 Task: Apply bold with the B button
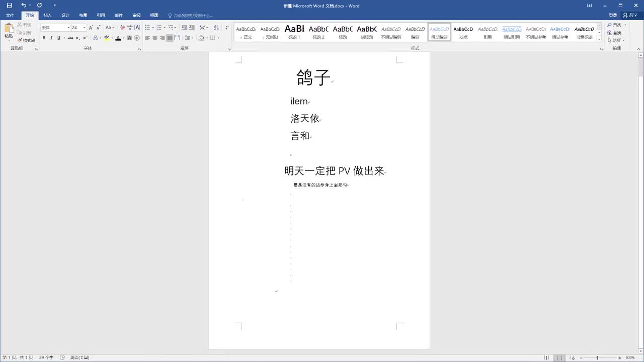click(x=44, y=38)
